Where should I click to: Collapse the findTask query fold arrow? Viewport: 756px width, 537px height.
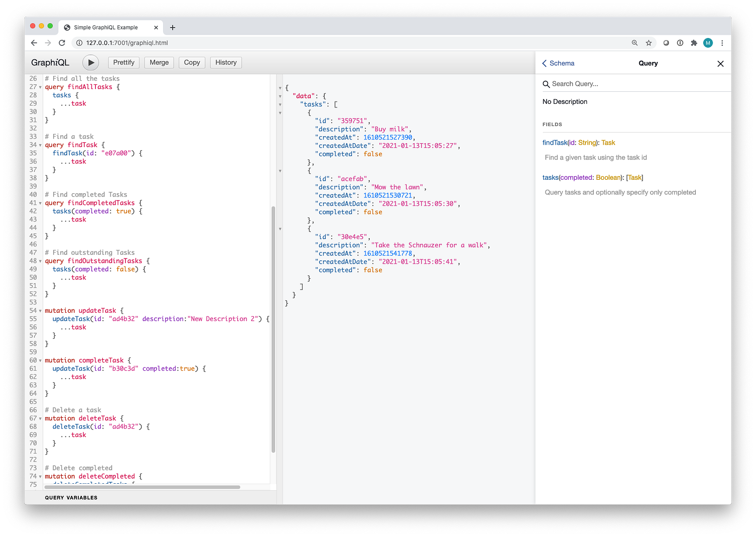pos(40,145)
